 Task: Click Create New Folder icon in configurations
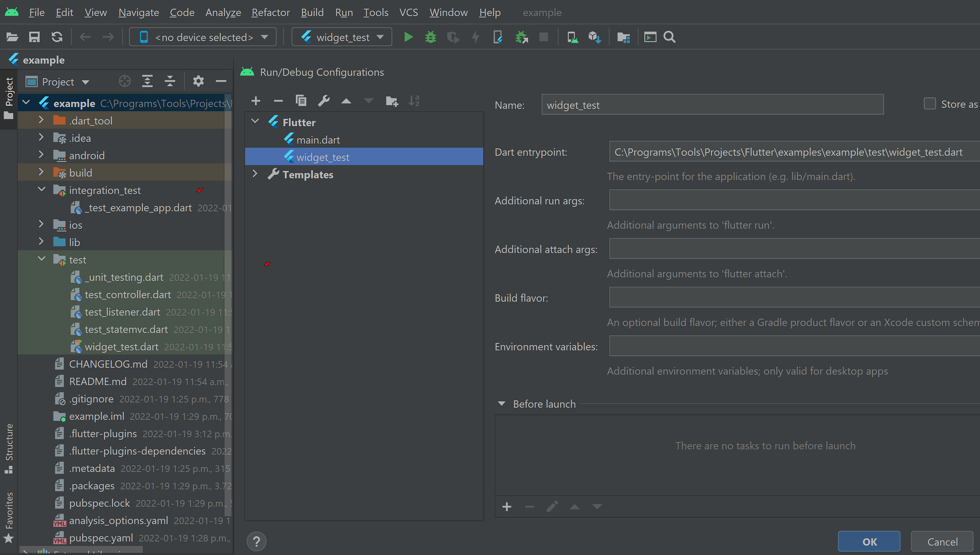pyautogui.click(x=392, y=101)
